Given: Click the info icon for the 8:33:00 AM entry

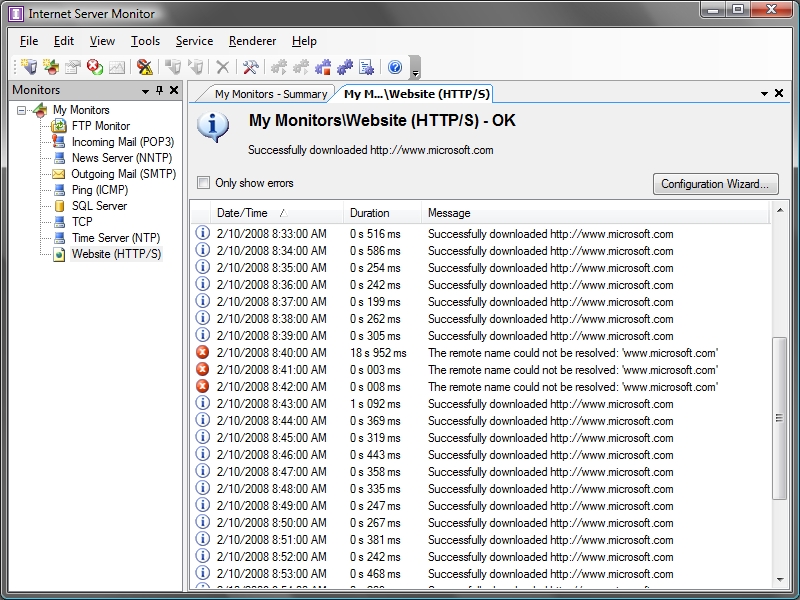Looking at the screenshot, I should pyautogui.click(x=203, y=233).
